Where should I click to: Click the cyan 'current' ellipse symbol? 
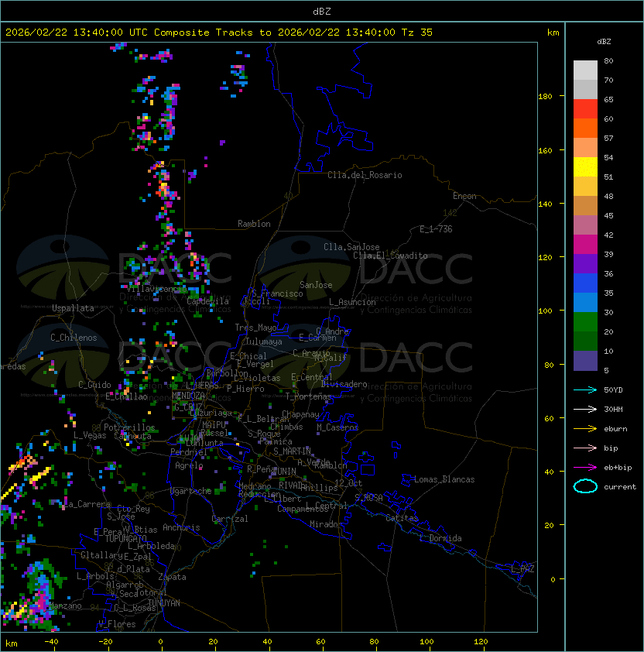[585, 486]
